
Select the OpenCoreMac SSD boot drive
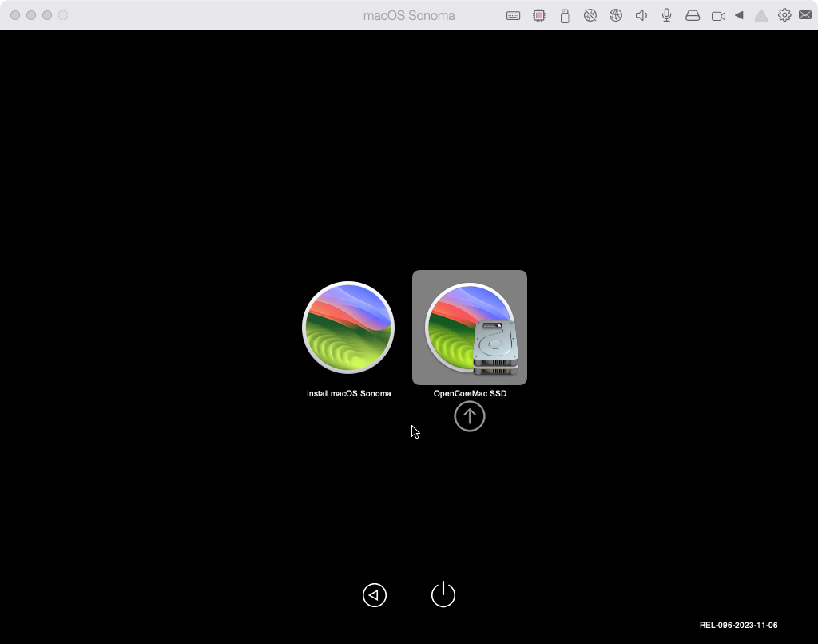[470, 328]
